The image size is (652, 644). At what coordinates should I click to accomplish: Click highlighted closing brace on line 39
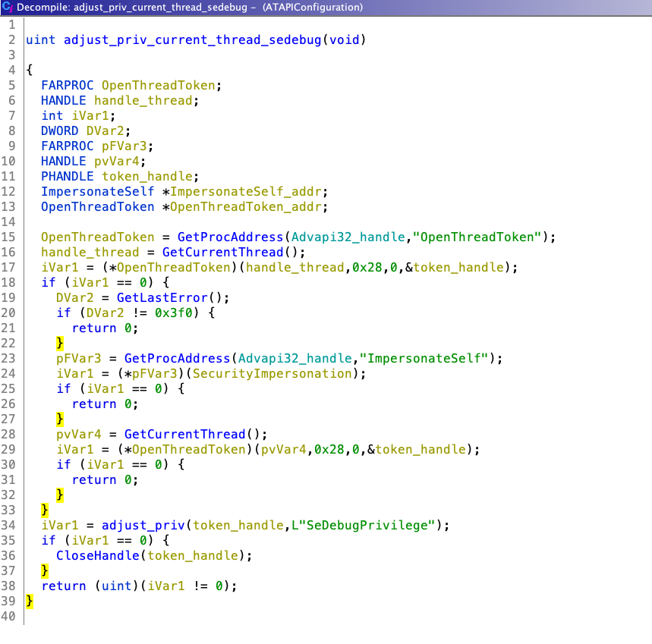[x=30, y=601]
